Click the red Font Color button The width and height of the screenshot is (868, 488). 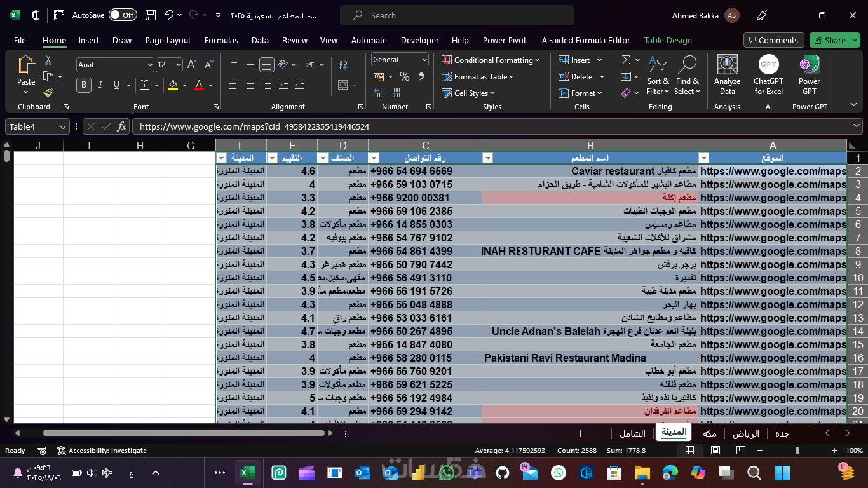pos(199,85)
